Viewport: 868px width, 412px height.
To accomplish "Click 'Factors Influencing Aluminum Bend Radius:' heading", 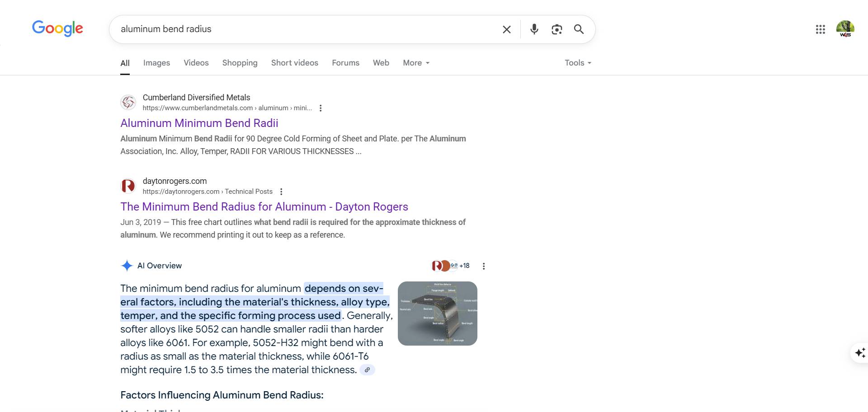I will [222, 395].
